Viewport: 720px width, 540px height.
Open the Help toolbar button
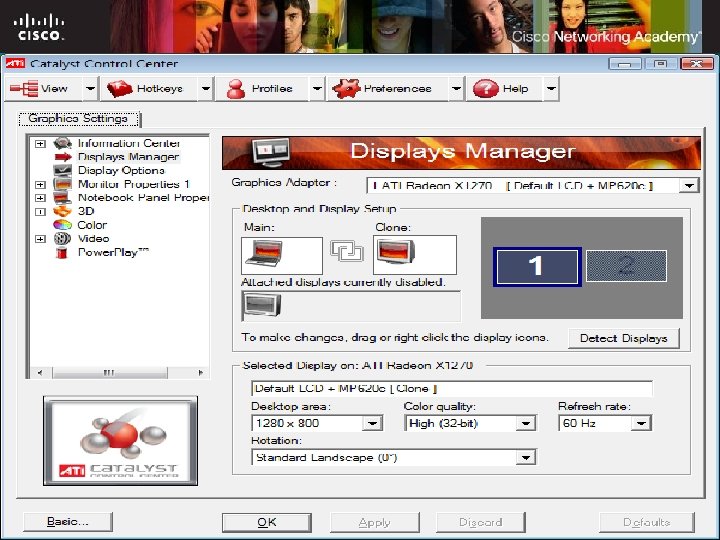tap(505, 89)
